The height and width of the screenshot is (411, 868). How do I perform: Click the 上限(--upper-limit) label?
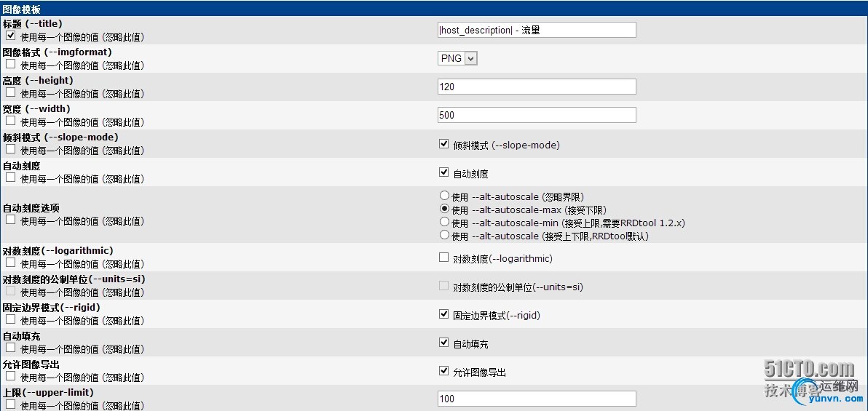47,392
